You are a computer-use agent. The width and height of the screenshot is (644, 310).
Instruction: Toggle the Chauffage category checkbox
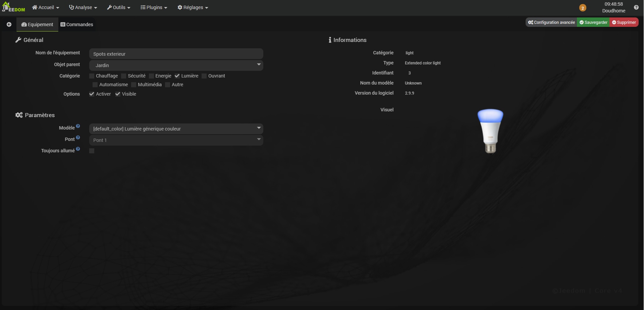click(92, 76)
